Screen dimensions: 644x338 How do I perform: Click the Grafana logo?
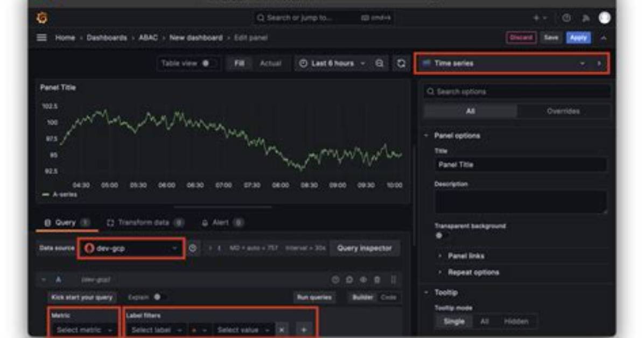(42, 18)
